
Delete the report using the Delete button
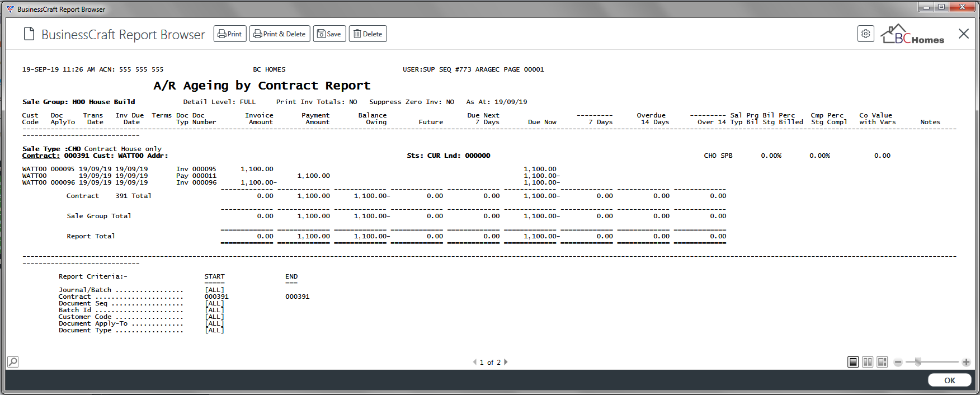point(368,34)
